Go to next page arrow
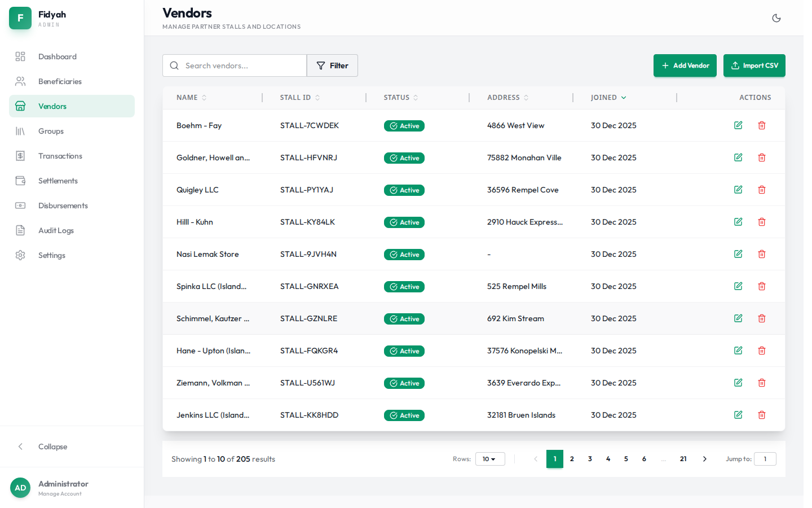This screenshot has height=508, width=812. [704, 459]
